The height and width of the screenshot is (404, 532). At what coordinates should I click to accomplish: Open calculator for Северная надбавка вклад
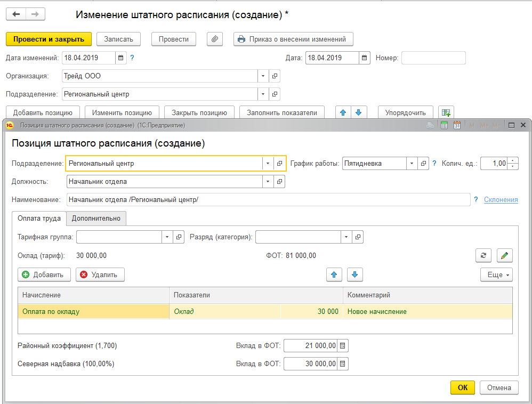[343, 364]
